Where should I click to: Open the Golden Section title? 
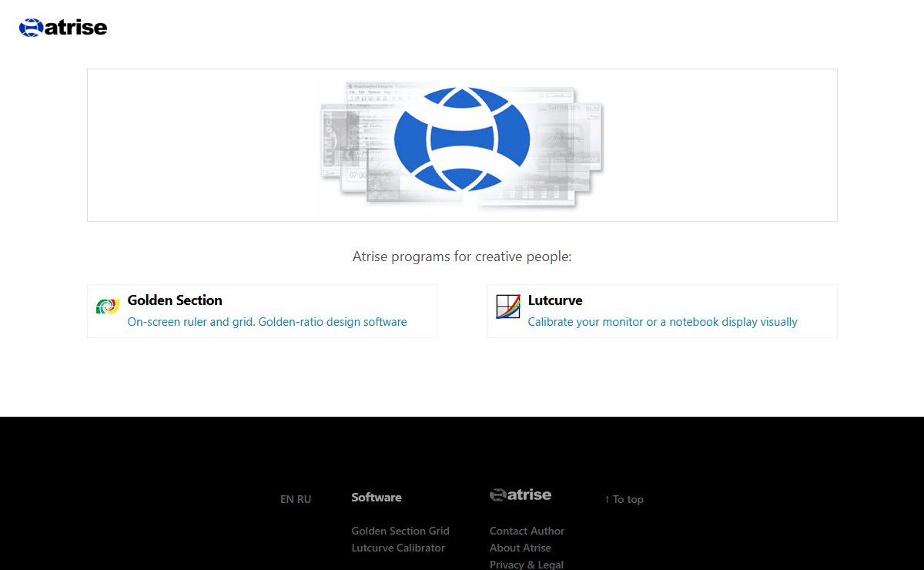click(175, 300)
